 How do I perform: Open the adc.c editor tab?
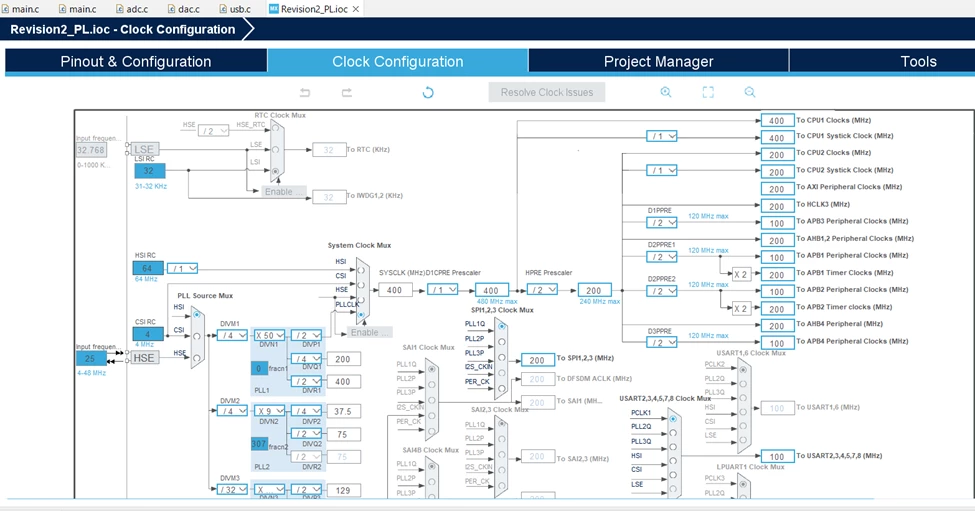132,9
